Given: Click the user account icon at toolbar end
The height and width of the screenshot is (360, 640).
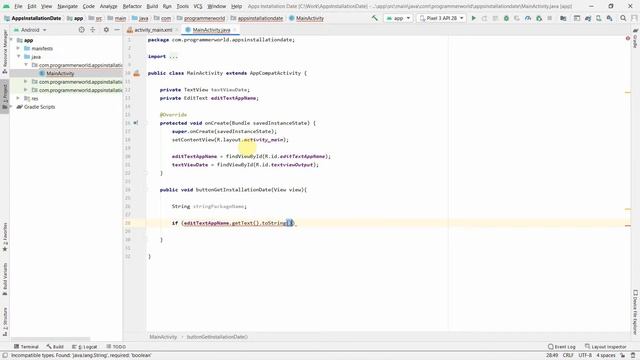Looking at the screenshot, I should click(x=634, y=18).
